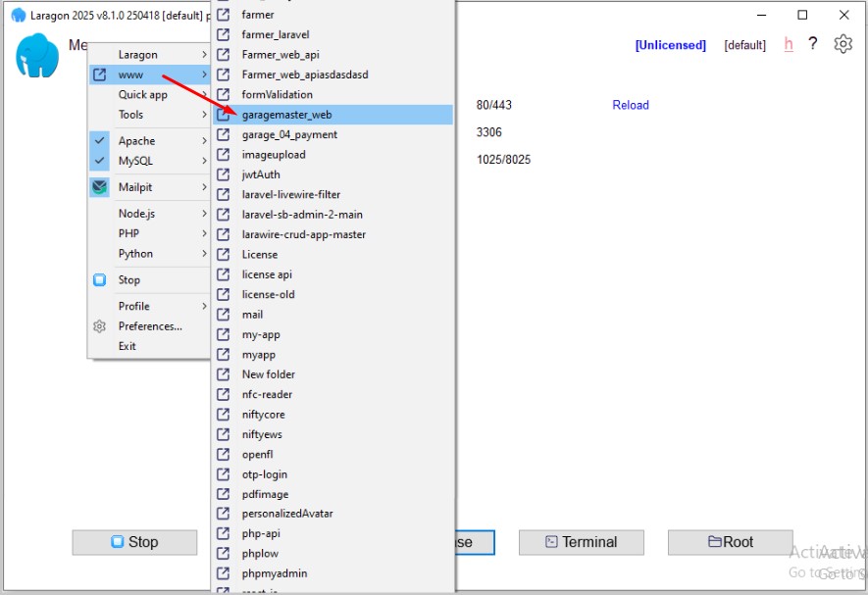Viewport: 868px width, 595px height.
Task: Click the open-link icon beside pdfimage
Action: tap(223, 494)
